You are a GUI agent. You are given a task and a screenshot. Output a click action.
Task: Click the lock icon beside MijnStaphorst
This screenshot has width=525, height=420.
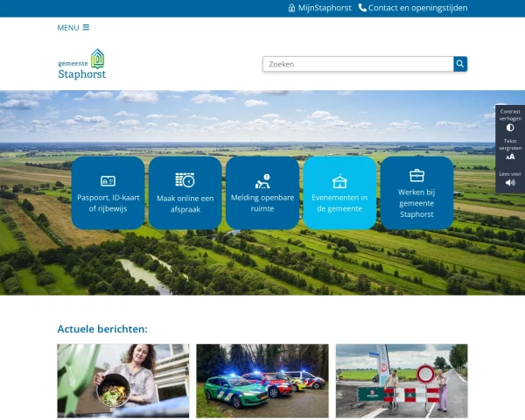291,8
